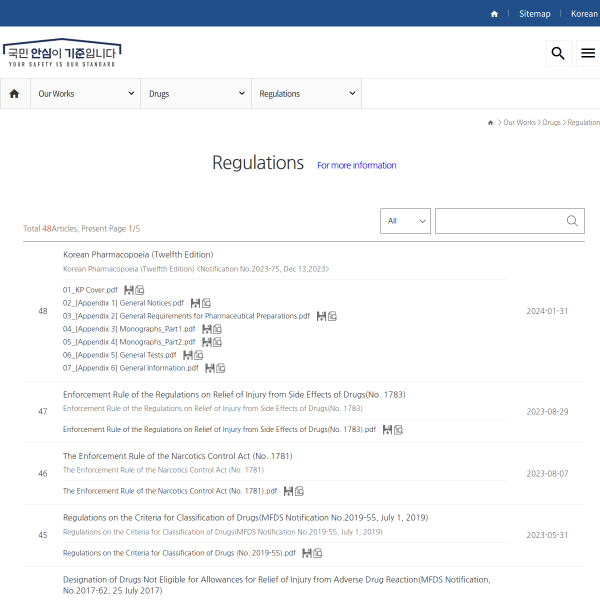Open the hamburger menu icon
Screen dimensions: 600x600
pyautogui.click(x=588, y=53)
